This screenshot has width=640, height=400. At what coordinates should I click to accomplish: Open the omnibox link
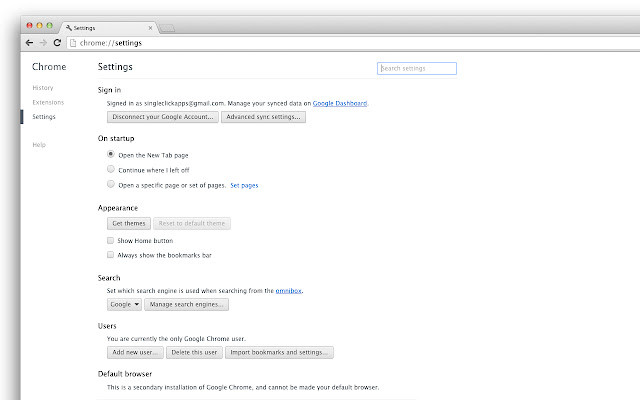tap(289, 291)
